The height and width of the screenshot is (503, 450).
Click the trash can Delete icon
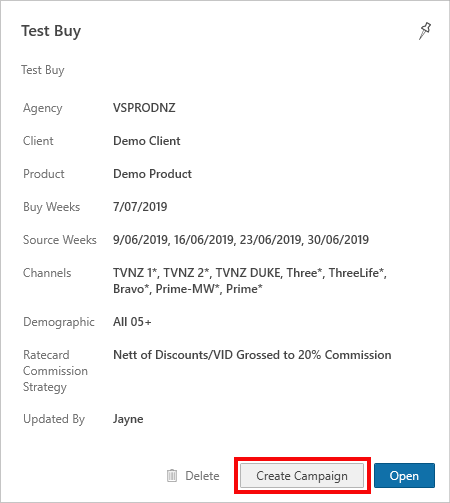tap(172, 475)
